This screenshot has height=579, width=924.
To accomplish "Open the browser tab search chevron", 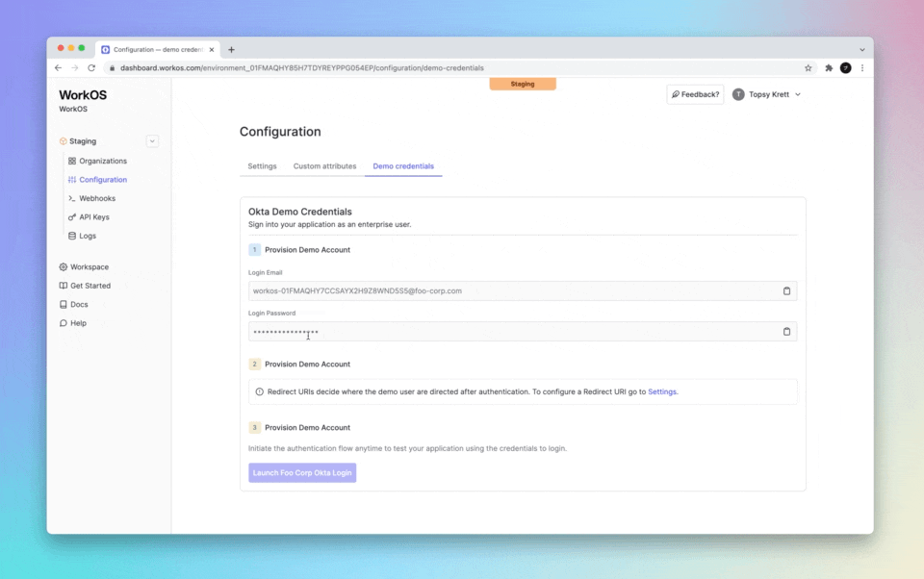I will pos(862,49).
